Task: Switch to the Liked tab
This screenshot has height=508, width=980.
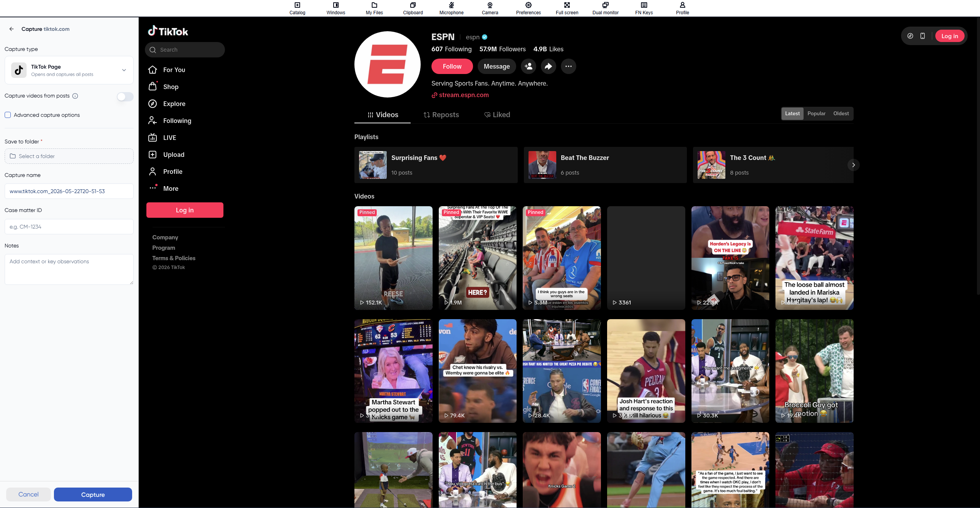Action: (497, 115)
